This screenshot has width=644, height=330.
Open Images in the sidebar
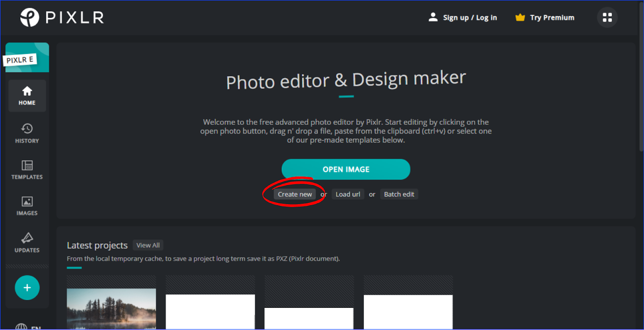tap(27, 206)
